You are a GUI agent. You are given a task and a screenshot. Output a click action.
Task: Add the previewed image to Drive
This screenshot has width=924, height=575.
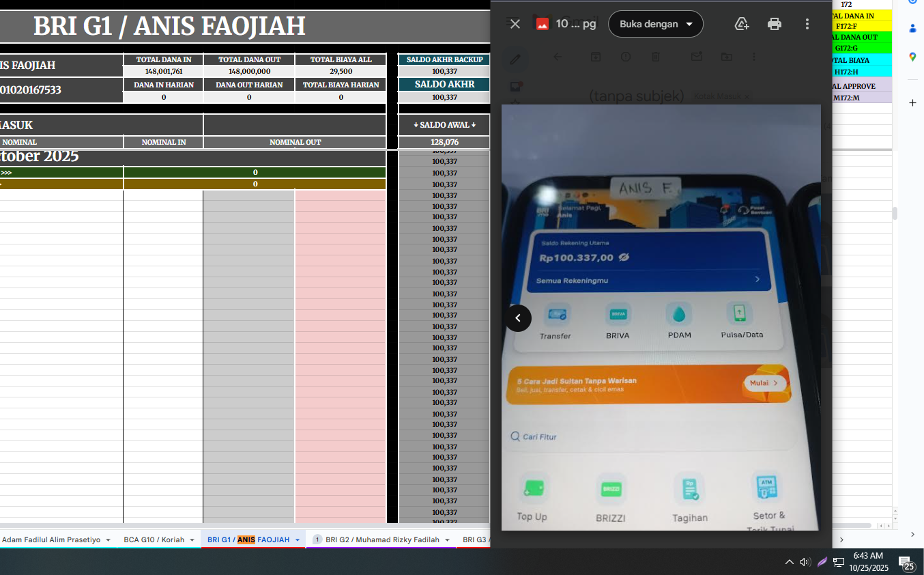742,24
